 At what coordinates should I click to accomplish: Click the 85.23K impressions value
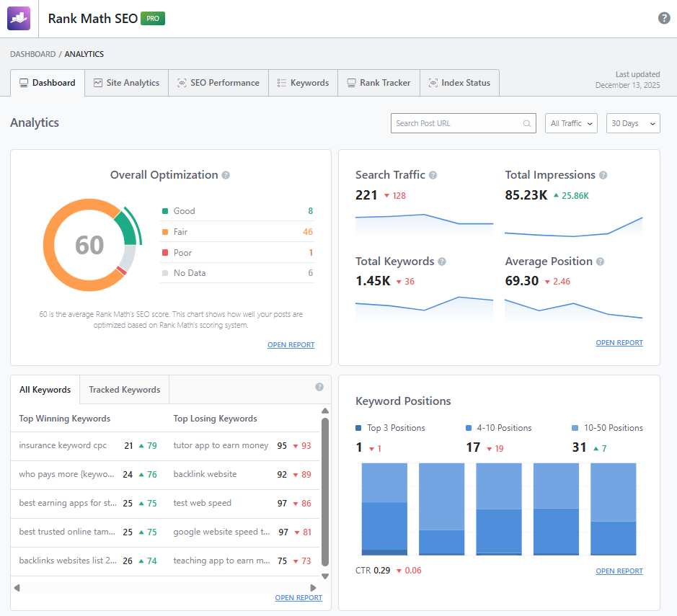click(x=526, y=195)
